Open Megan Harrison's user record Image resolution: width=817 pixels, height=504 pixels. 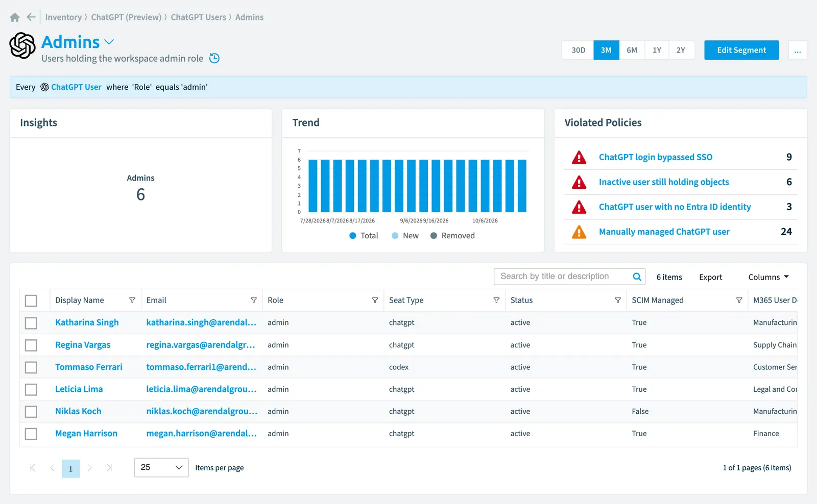coord(86,434)
